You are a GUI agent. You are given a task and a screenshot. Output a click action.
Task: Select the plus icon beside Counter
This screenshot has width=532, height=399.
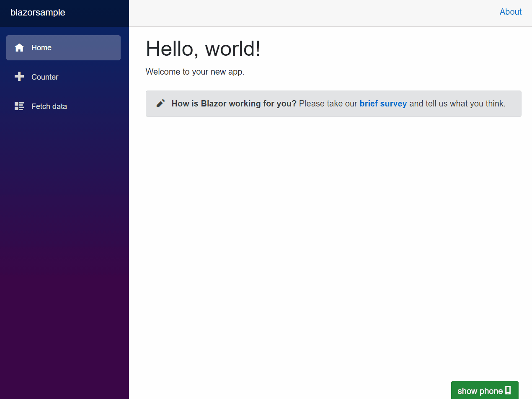point(19,77)
